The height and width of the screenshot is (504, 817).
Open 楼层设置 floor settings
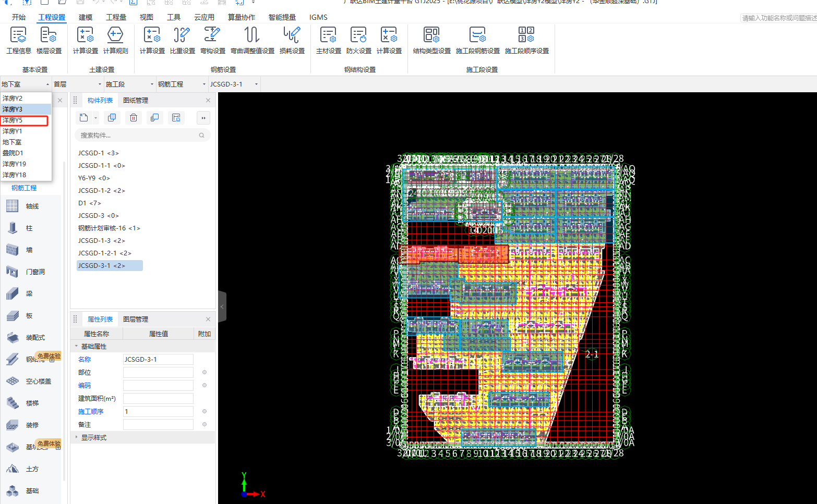49,41
